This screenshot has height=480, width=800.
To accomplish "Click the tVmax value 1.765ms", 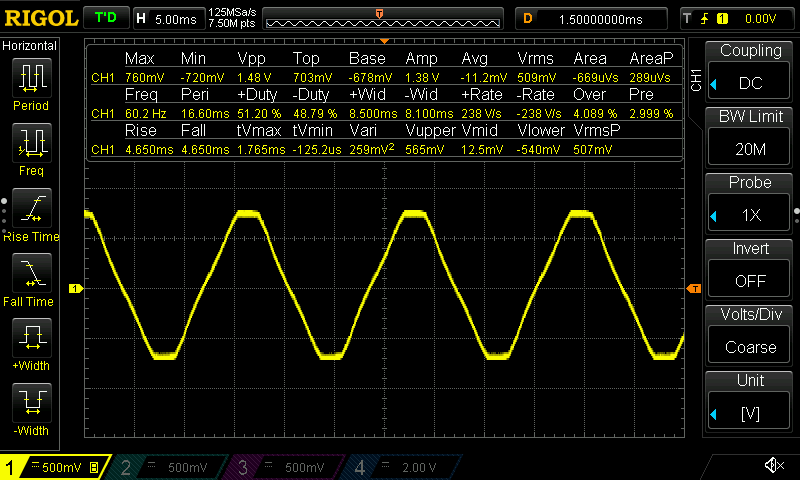I will 261,149.
